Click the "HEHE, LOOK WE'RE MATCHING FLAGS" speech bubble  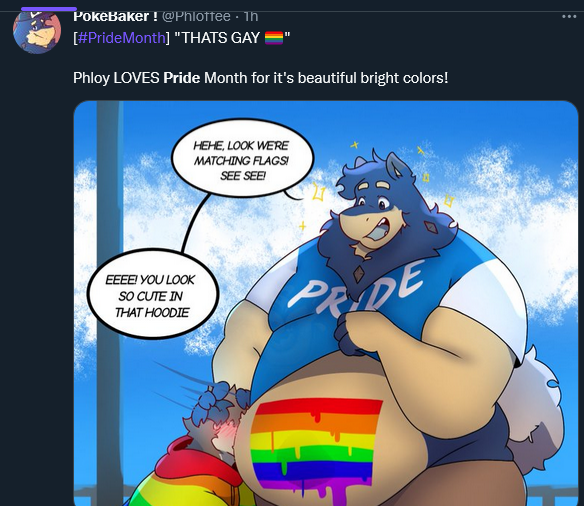(x=242, y=159)
